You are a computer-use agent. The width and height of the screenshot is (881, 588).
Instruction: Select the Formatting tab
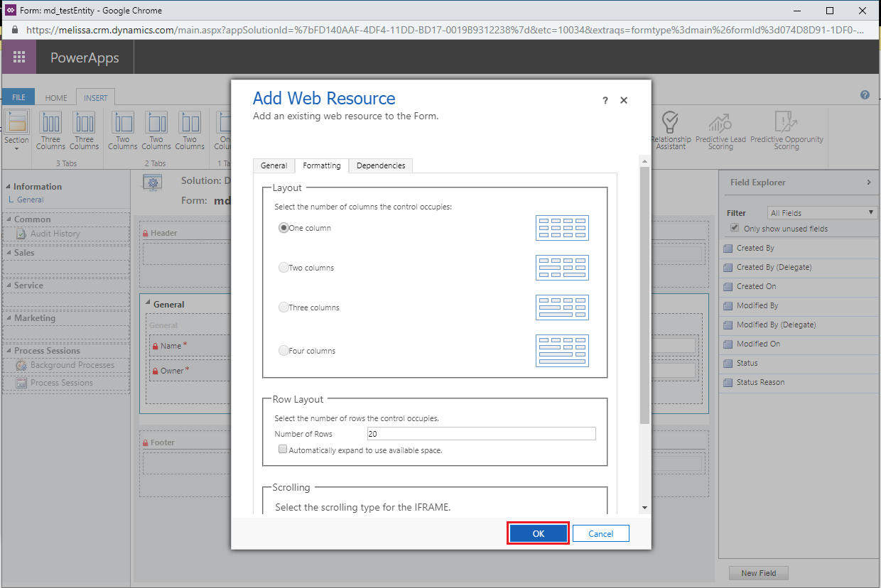tap(322, 165)
